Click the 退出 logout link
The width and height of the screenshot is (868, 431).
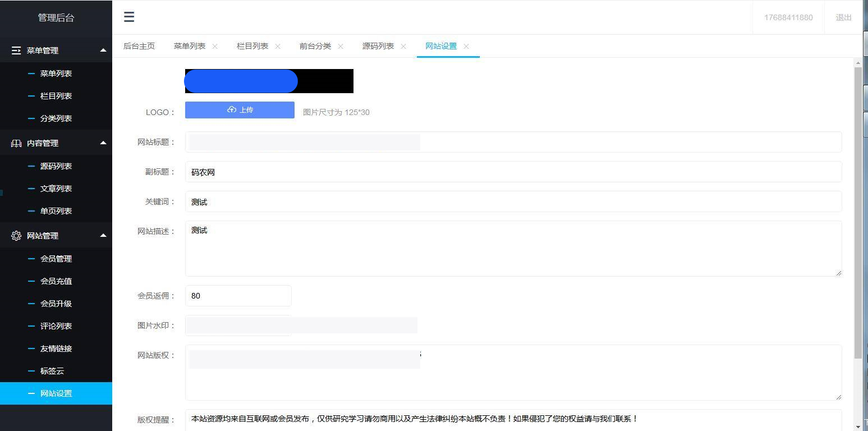click(x=843, y=17)
